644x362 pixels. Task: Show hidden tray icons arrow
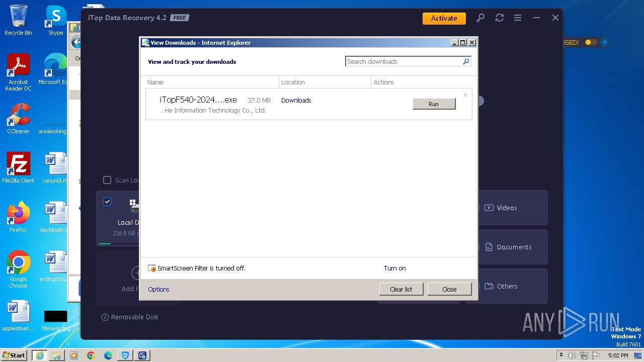(x=561, y=355)
